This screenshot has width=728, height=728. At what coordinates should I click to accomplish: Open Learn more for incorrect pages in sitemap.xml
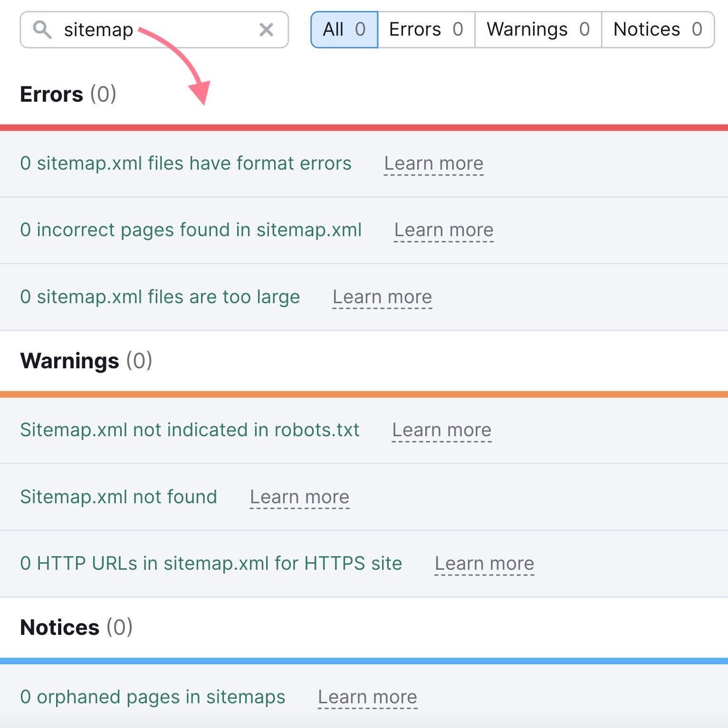443,230
